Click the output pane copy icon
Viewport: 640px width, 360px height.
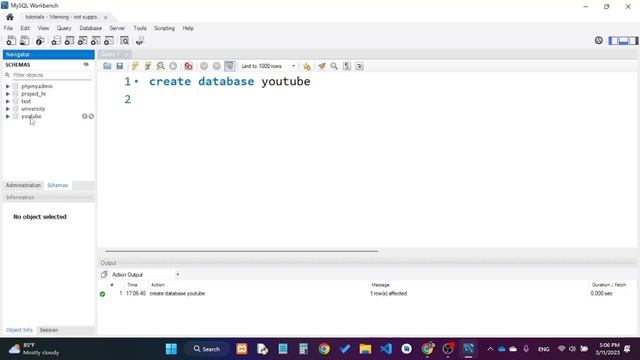[x=104, y=275]
